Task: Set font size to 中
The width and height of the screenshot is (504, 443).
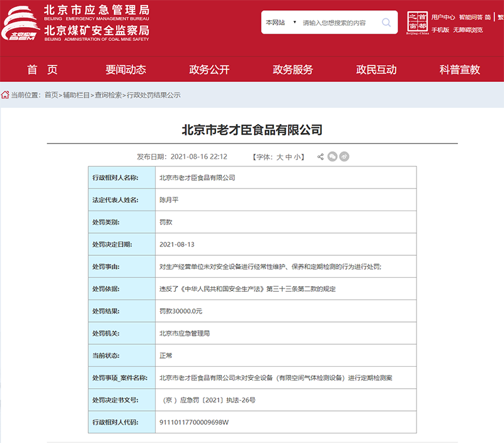Action: [289, 157]
